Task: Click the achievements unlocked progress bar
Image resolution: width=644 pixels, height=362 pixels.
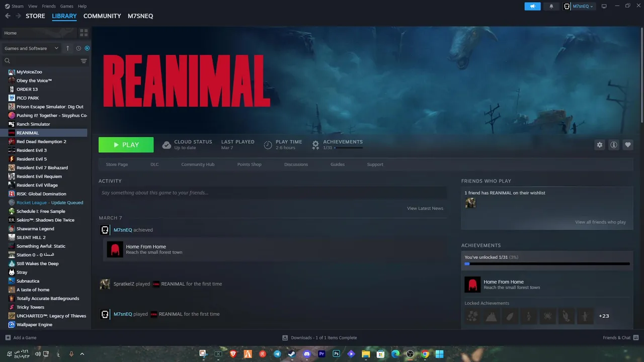Action: 547,263
